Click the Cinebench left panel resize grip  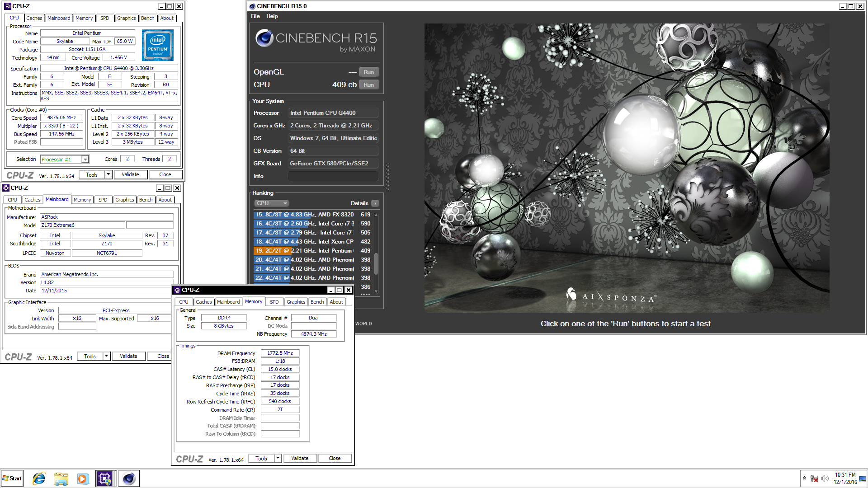[387, 176]
